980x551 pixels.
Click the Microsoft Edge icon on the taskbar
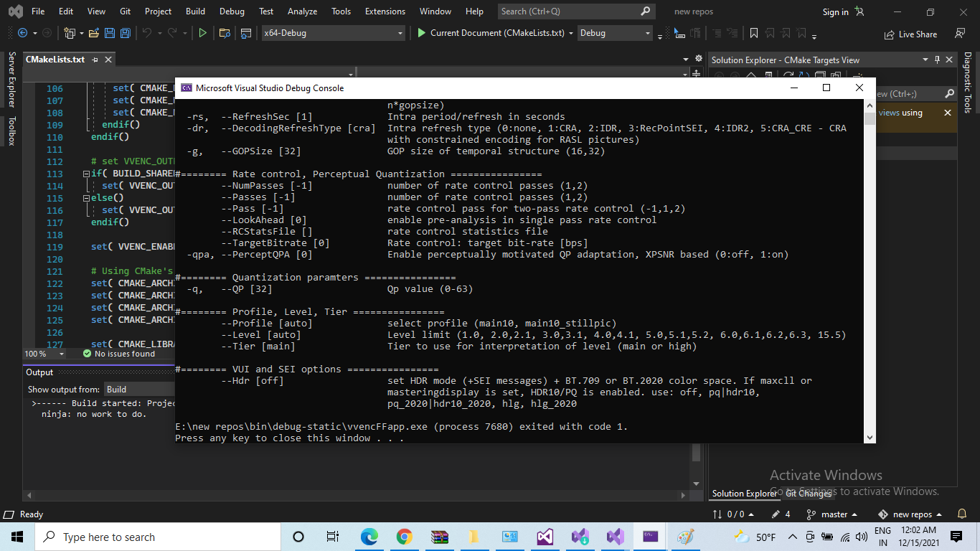coord(369,536)
